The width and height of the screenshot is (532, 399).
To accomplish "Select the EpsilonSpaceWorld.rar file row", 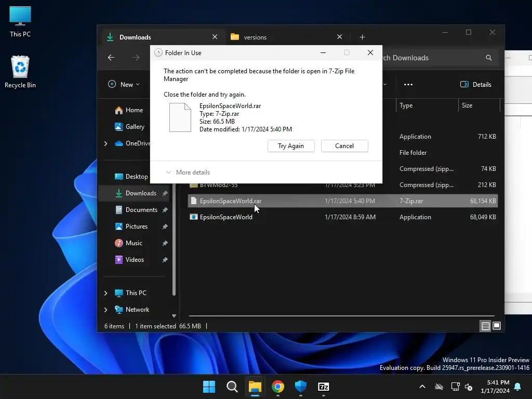I will tap(343, 201).
